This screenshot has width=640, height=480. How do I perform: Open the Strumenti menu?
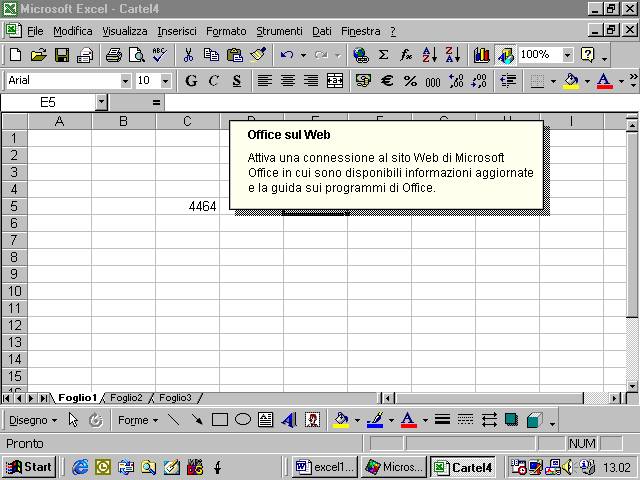tap(279, 31)
